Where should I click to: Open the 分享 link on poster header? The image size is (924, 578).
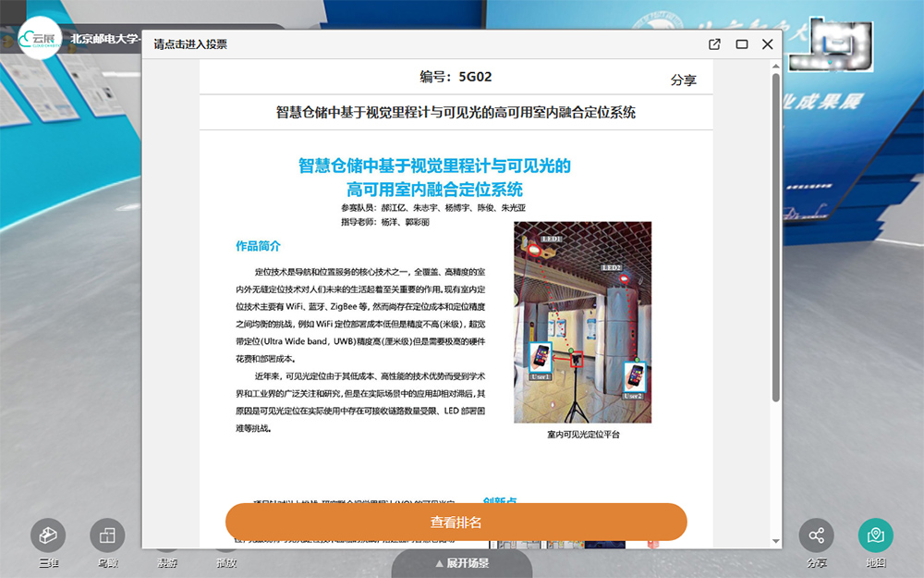[x=684, y=81]
